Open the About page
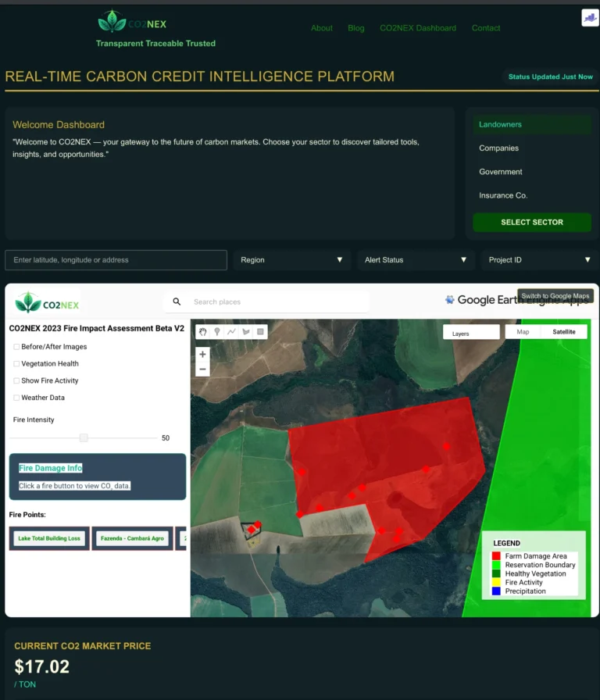The width and height of the screenshot is (600, 700). click(321, 28)
